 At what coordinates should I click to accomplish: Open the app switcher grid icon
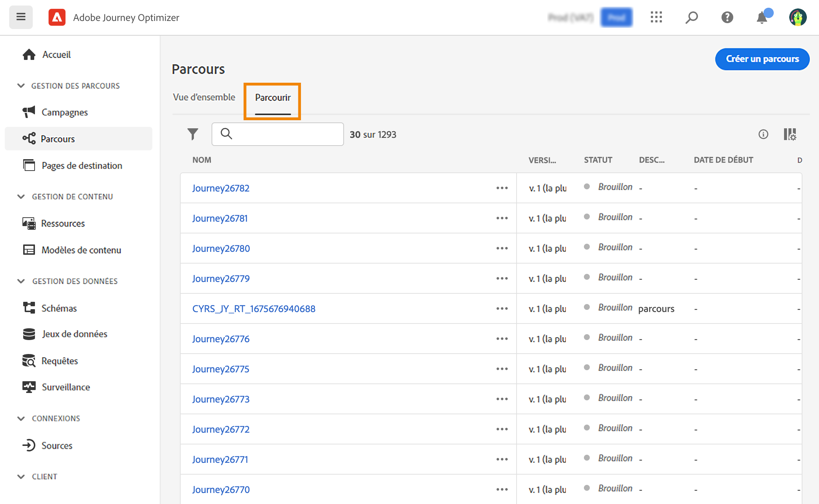656,17
